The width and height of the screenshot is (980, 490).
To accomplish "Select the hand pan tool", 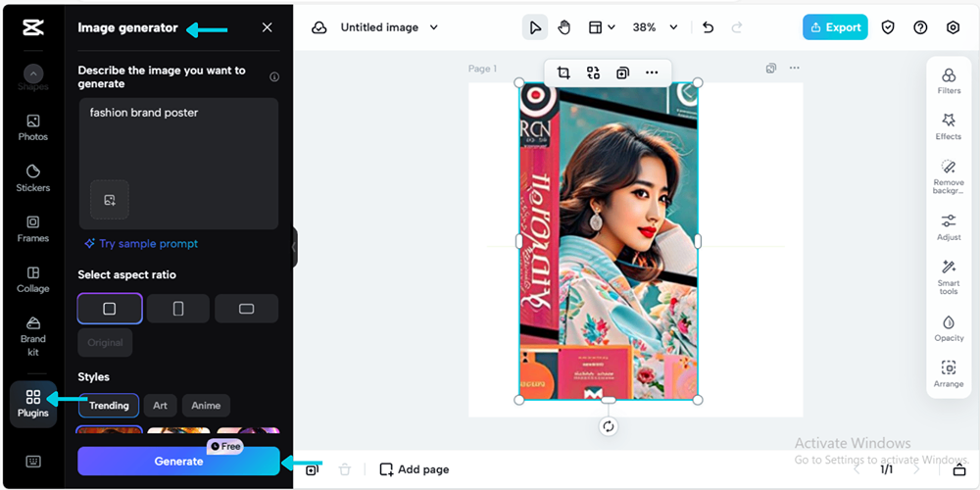I will [564, 27].
